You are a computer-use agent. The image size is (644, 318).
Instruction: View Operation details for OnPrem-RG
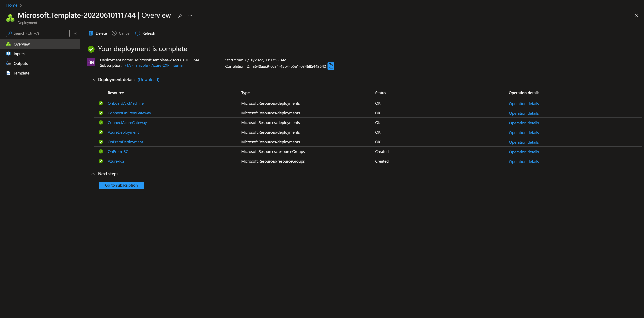[524, 152]
